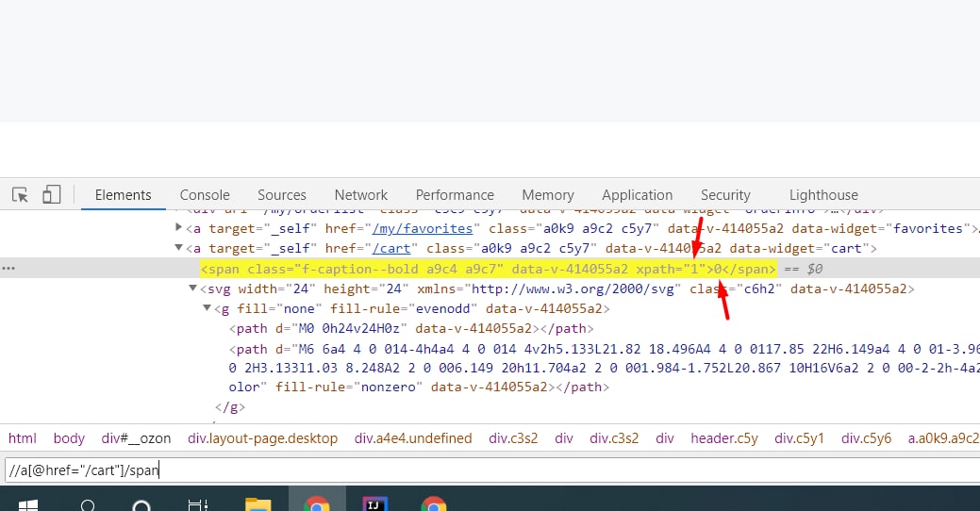This screenshot has width=980, height=511.
Task: Click the div#__ozon breadcrumb
Action: [136, 438]
